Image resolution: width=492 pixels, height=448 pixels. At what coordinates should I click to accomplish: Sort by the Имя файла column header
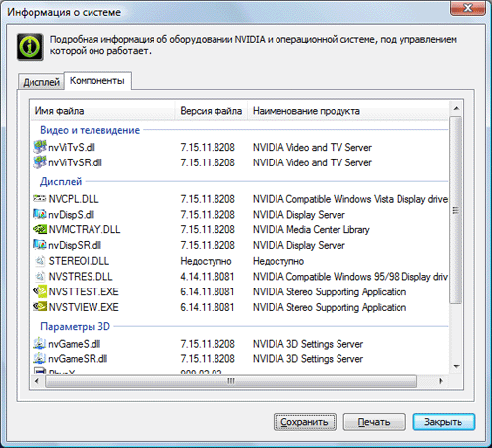102,111
